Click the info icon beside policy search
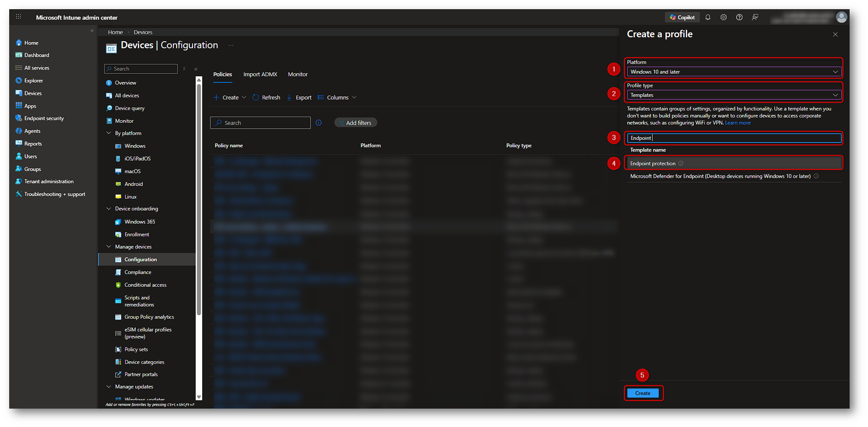This screenshot has height=427, width=868. pyautogui.click(x=318, y=123)
